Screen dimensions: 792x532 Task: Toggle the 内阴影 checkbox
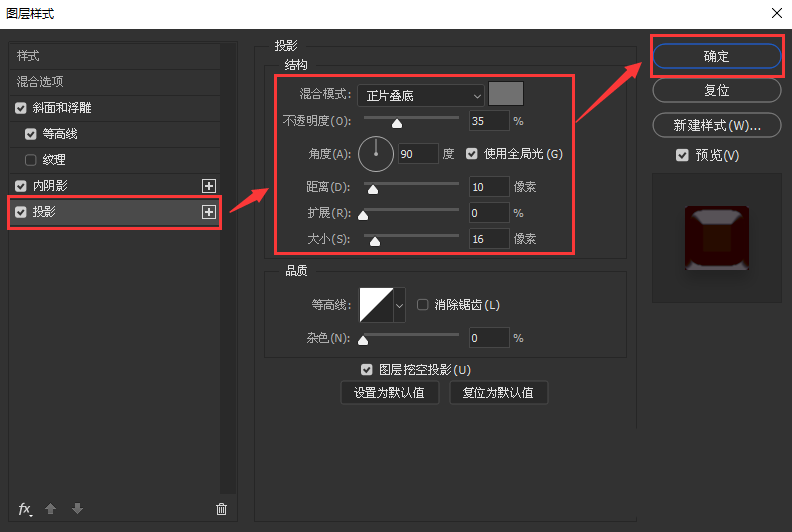[21, 186]
